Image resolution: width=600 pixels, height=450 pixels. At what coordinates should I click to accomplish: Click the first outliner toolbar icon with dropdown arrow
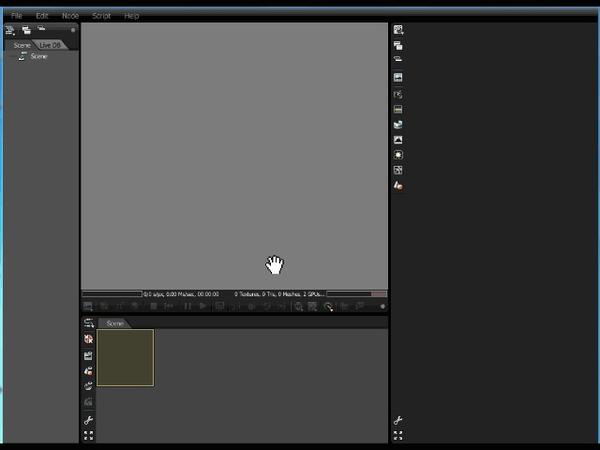click(x=10, y=30)
